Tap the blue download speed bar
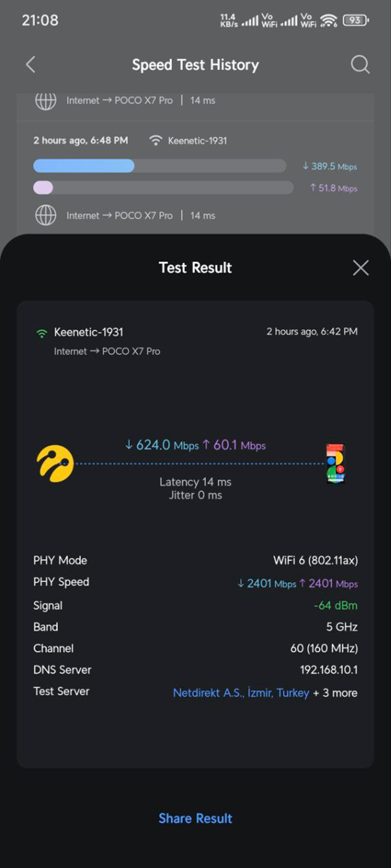The image size is (391, 868). [x=84, y=166]
